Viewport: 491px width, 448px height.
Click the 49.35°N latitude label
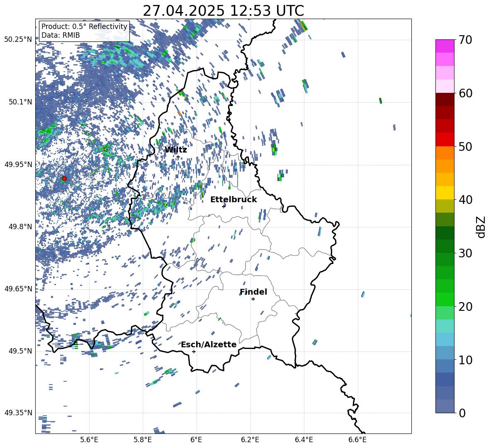[x=18, y=413]
